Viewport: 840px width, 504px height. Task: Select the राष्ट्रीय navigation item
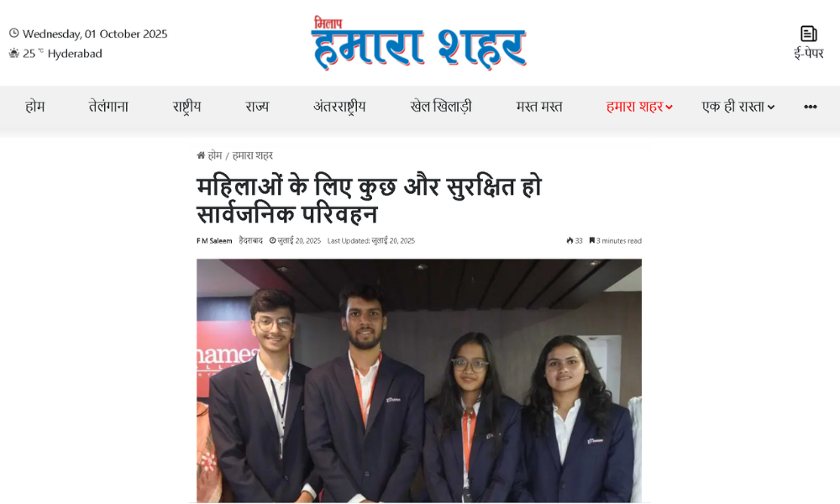[186, 107]
